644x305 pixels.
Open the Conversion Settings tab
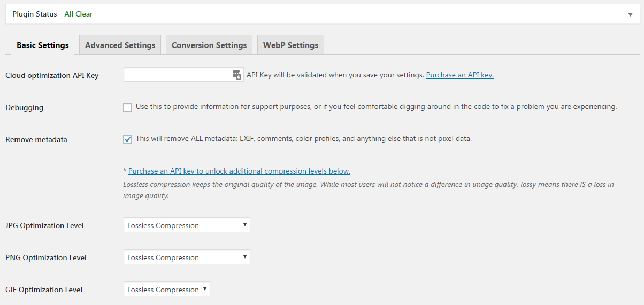tap(209, 45)
